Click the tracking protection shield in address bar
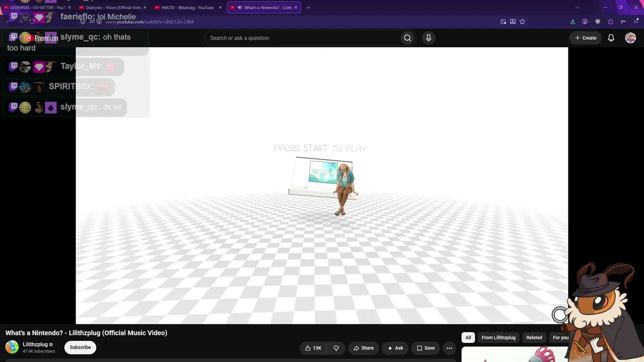This screenshot has height=362, width=644. click(83, 22)
